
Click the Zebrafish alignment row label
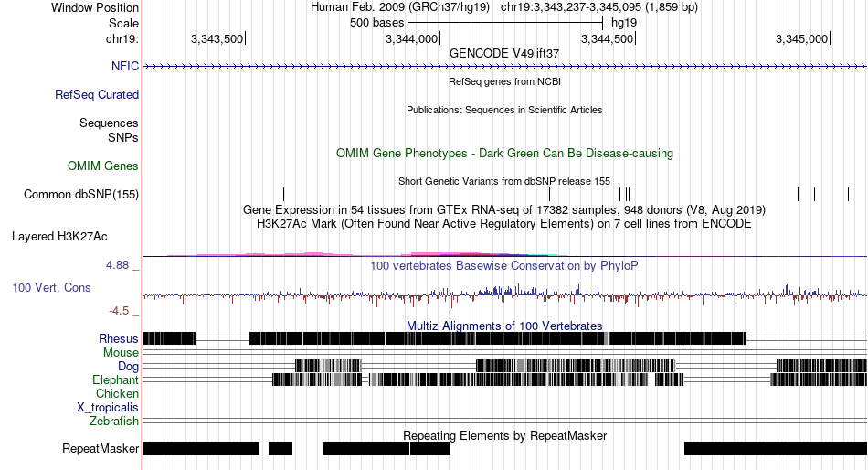point(114,422)
